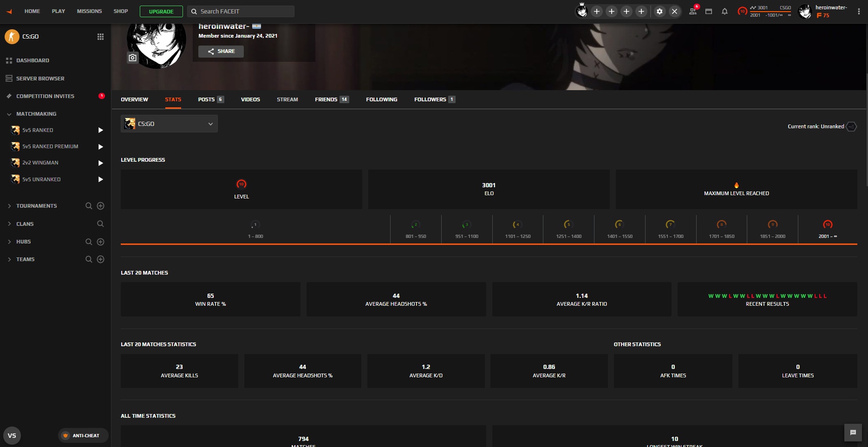Click the Anti-Cheat button
Screen dimensions: 868x447
pos(83,435)
